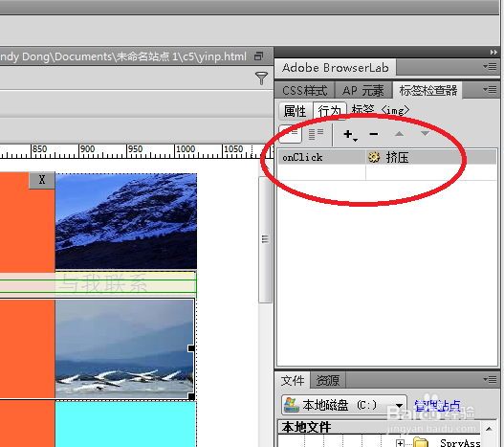Click the 本地文件 column header
Image resolution: width=504 pixels, height=447 pixels.
(380, 427)
